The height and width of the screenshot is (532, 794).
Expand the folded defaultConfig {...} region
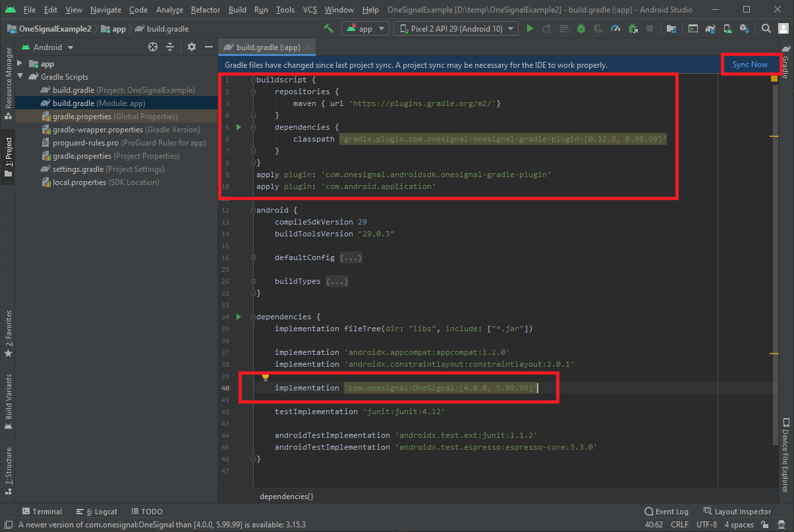[351, 257]
